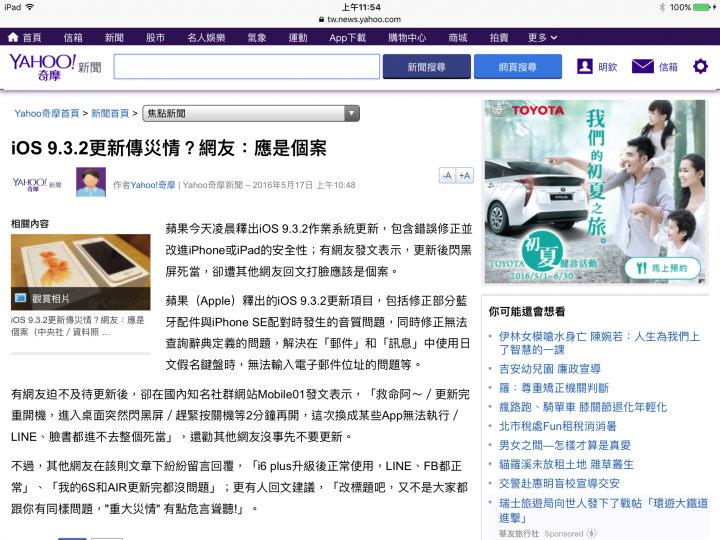Click the 觀賞相片 photo gallery icon
This screenshot has height=540, width=720.
pyautogui.click(x=20, y=298)
